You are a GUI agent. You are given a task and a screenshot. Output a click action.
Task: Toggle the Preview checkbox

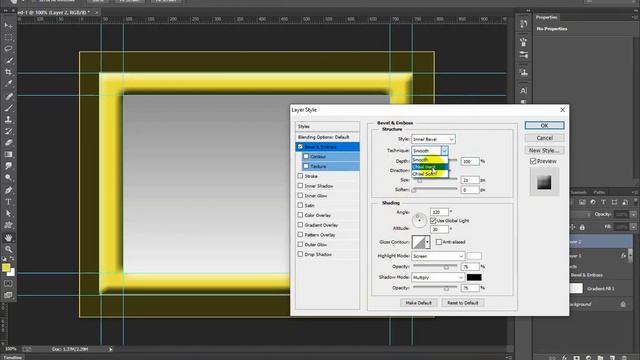[x=533, y=161]
